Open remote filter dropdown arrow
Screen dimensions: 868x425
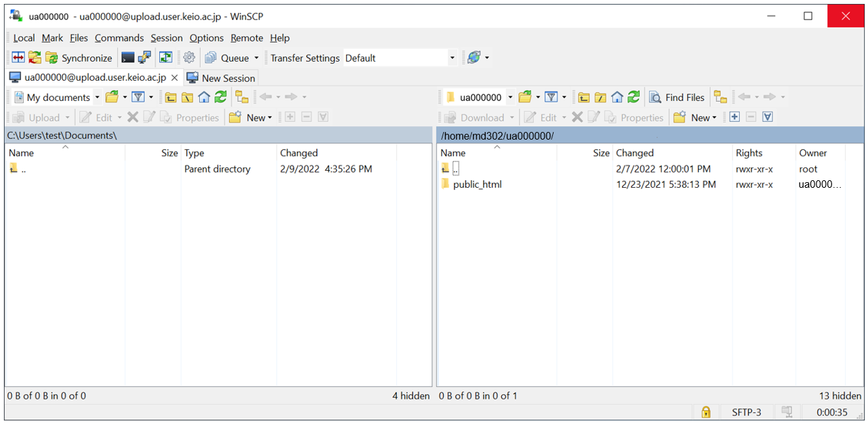point(564,98)
